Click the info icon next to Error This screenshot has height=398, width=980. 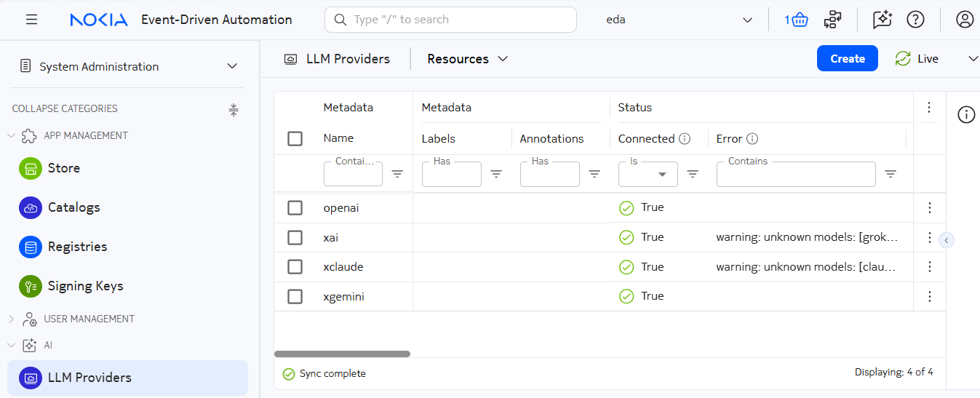coord(752,138)
